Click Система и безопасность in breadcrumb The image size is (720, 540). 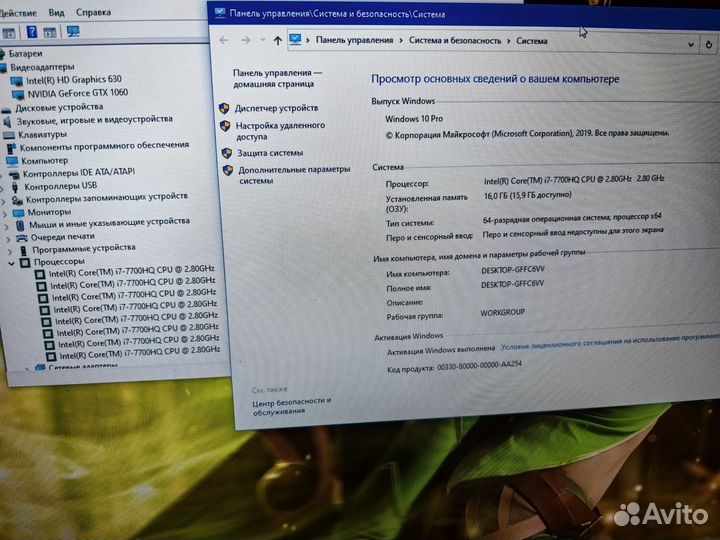tap(455, 41)
